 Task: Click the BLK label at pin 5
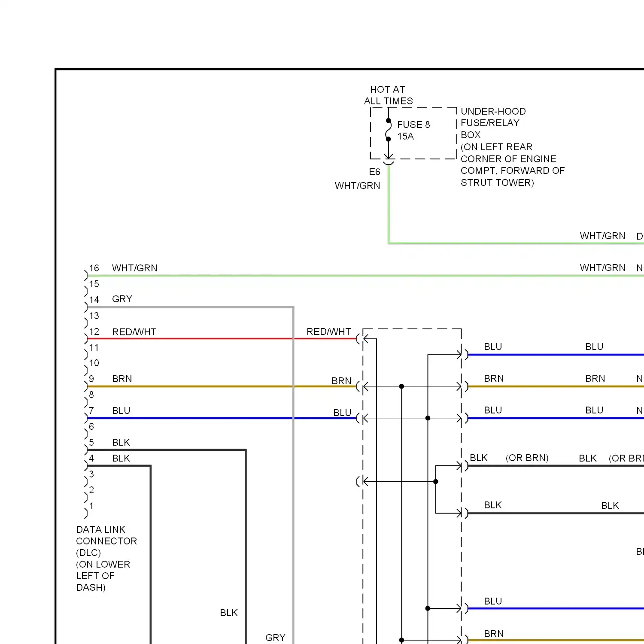click(121, 443)
